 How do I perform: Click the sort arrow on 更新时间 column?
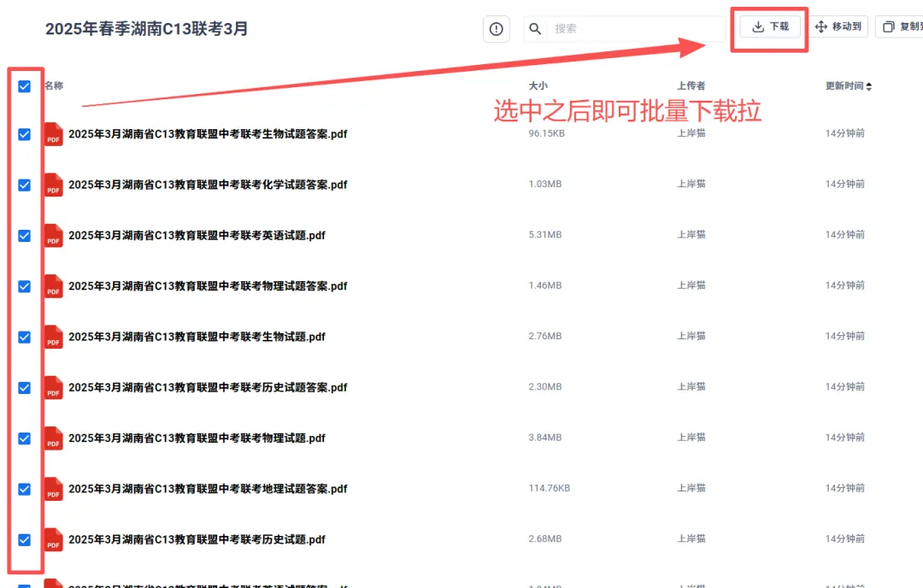871,85
